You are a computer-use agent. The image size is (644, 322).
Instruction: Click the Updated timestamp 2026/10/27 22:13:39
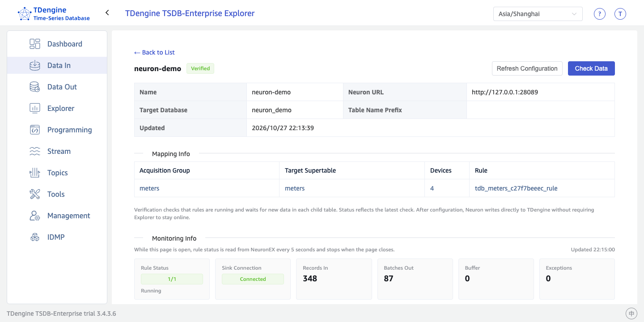[x=283, y=128]
